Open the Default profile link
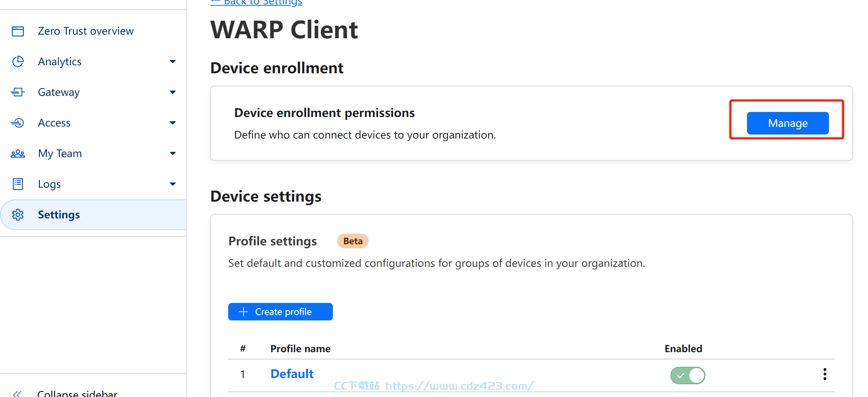 point(292,374)
